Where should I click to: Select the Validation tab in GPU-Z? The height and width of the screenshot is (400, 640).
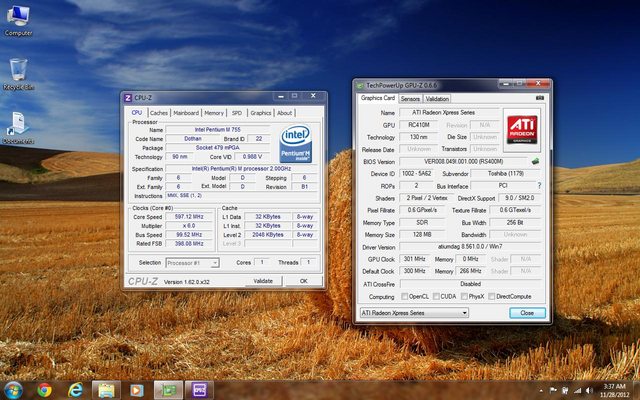click(437, 99)
